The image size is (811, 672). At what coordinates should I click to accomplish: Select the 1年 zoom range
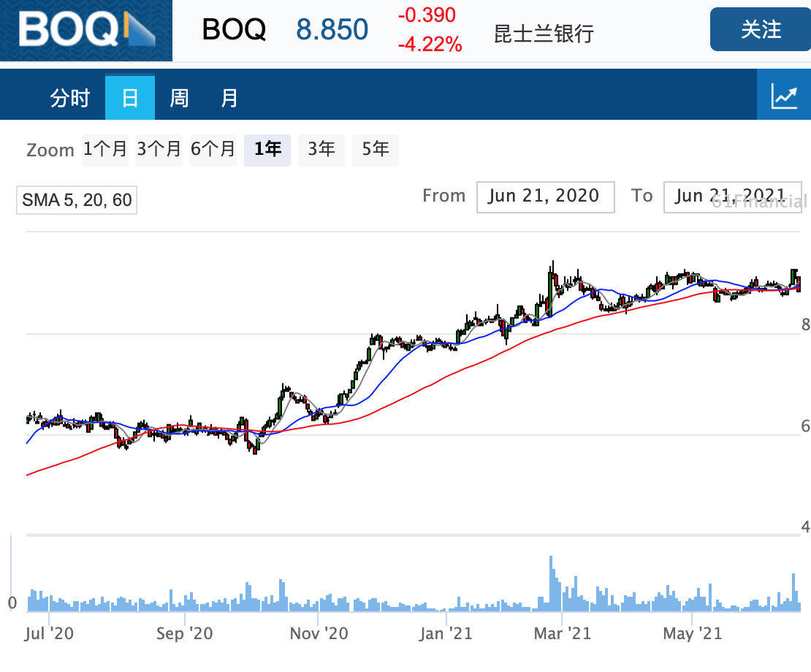coord(267,150)
